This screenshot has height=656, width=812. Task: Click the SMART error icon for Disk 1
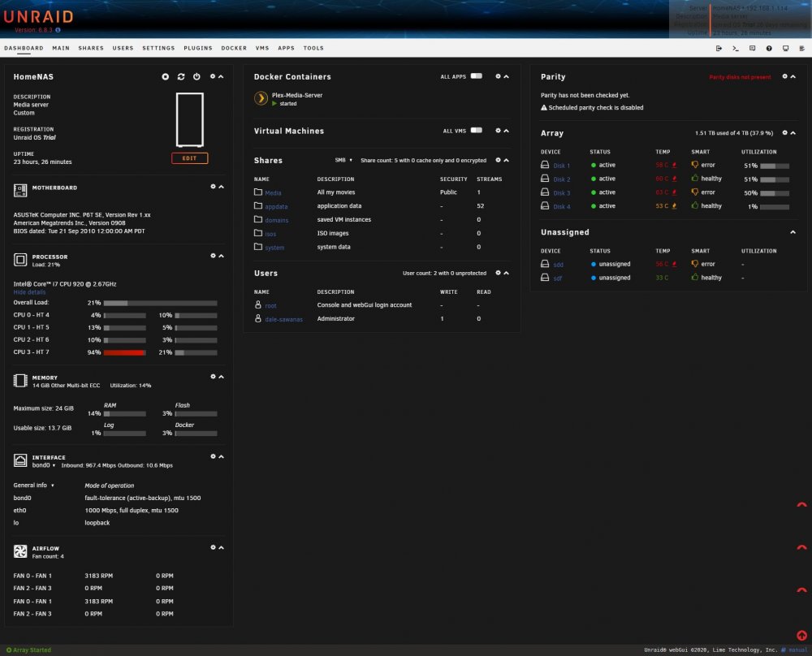tap(695, 165)
